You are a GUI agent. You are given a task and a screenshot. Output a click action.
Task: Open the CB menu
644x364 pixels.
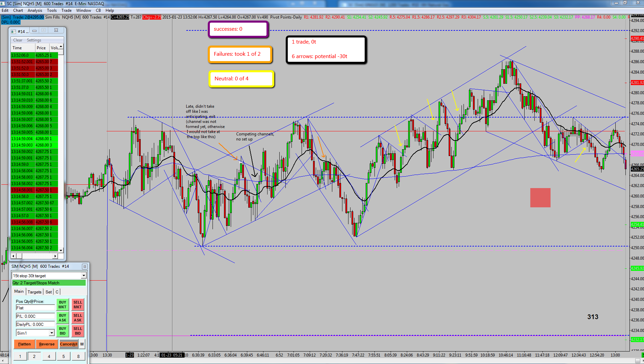[x=98, y=10]
